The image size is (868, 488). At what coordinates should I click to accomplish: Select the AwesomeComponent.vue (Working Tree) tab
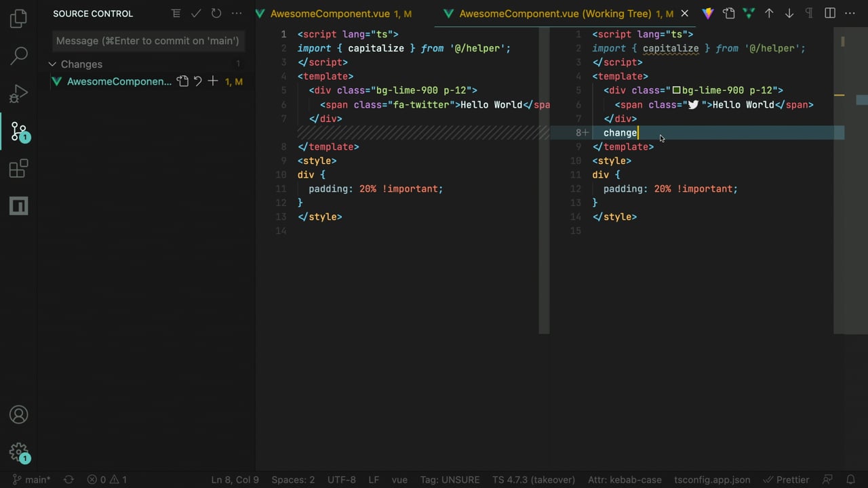point(555,14)
